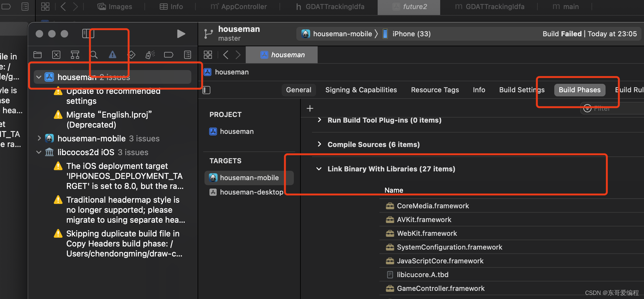
Task: Select CoreMedia.framework in libraries list
Action: (512, 206)
